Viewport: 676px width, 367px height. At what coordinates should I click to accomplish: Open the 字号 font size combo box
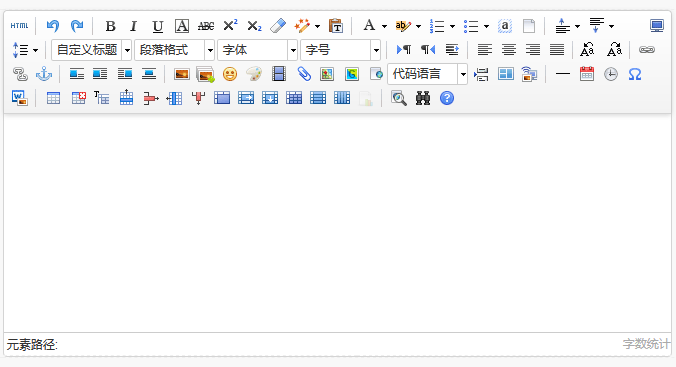click(341, 50)
